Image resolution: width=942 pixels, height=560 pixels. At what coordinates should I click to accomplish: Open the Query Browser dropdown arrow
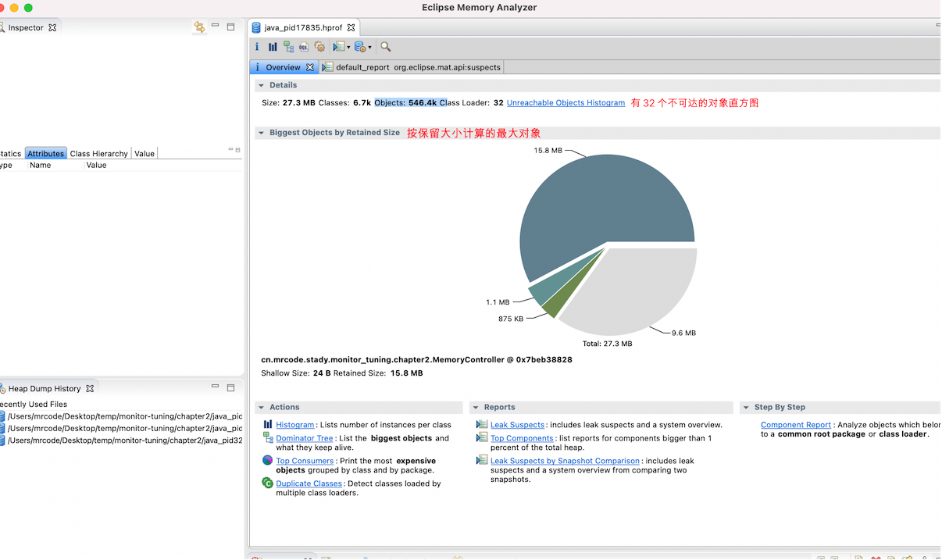[x=369, y=48]
